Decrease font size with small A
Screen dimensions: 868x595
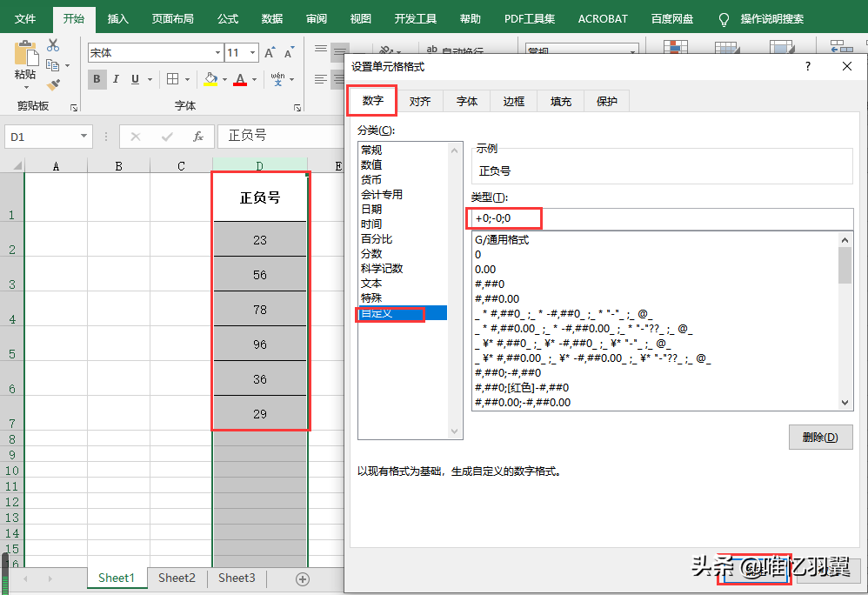point(289,53)
